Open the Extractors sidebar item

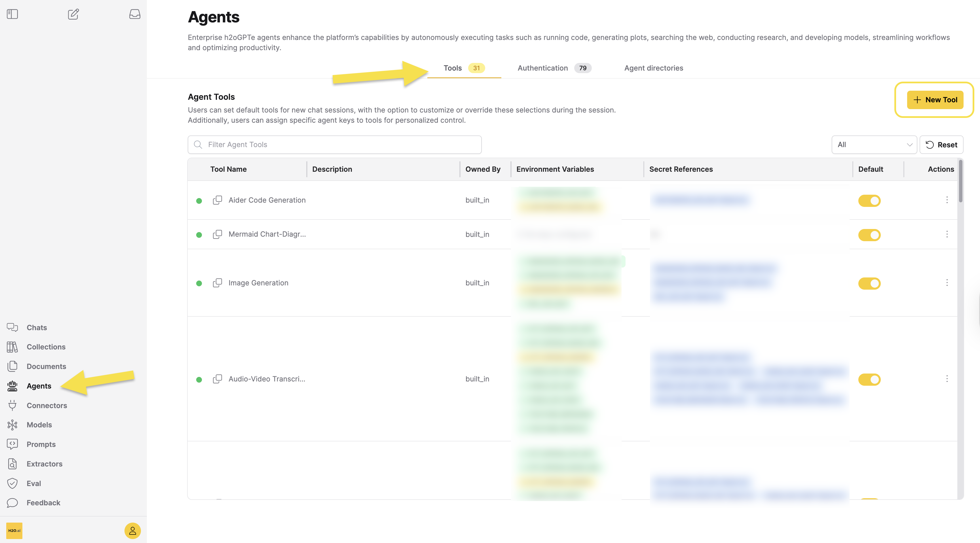(x=44, y=464)
